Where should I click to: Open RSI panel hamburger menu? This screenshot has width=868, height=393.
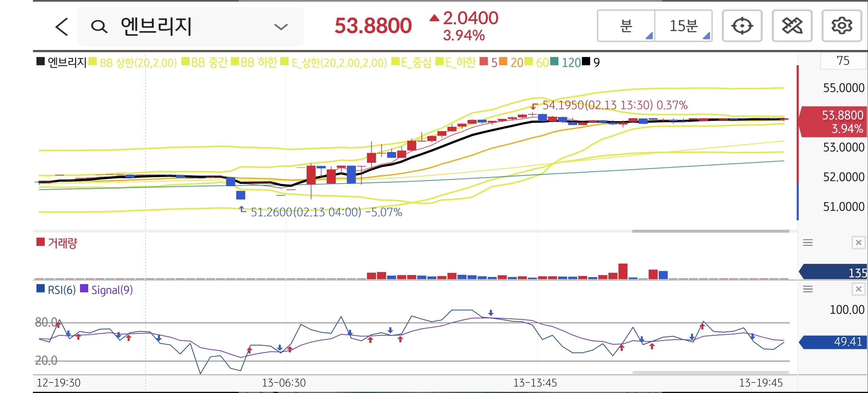coord(808,289)
